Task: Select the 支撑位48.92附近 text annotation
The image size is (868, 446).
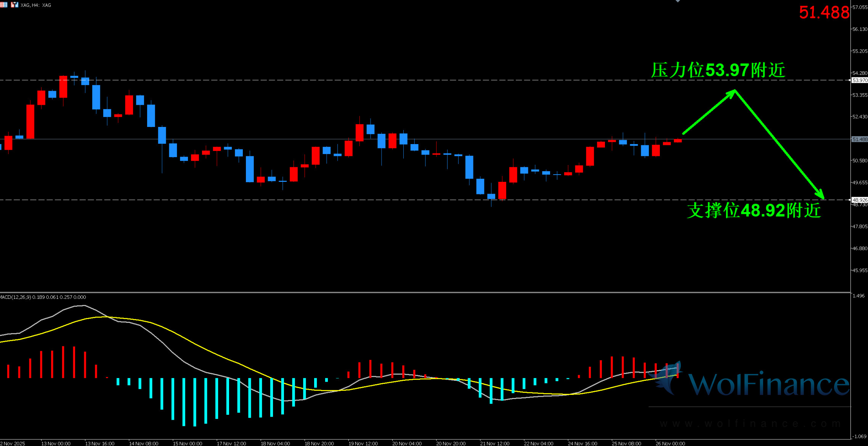Action: (x=754, y=211)
